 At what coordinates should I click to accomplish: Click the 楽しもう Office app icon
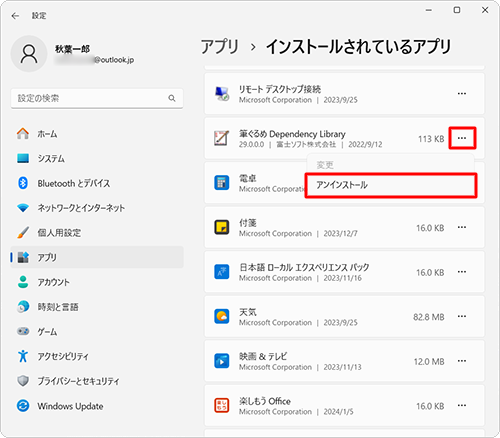(x=221, y=406)
